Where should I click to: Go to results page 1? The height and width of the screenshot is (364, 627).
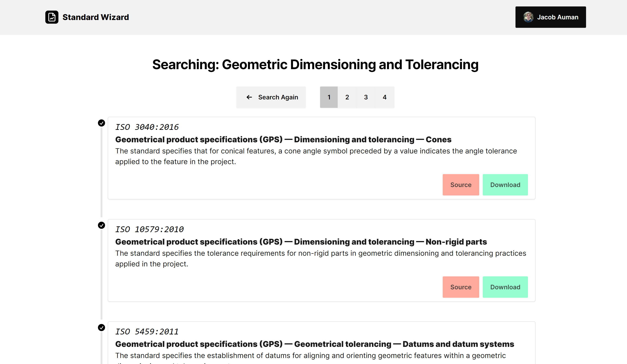pyautogui.click(x=329, y=97)
